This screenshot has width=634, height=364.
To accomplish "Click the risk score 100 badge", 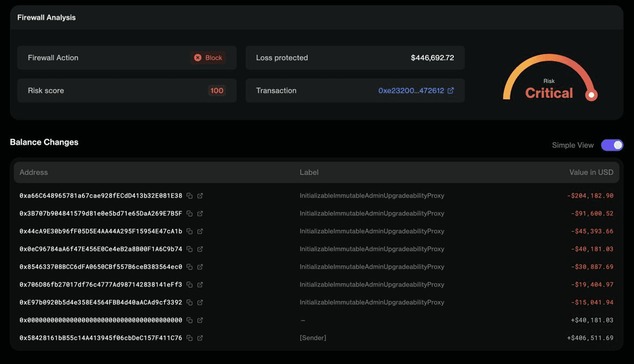I will pos(217,91).
